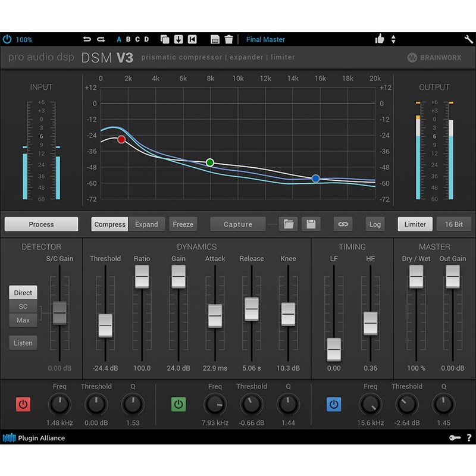Click the trash icon to delete preset
476x476 pixels.
(x=229, y=40)
